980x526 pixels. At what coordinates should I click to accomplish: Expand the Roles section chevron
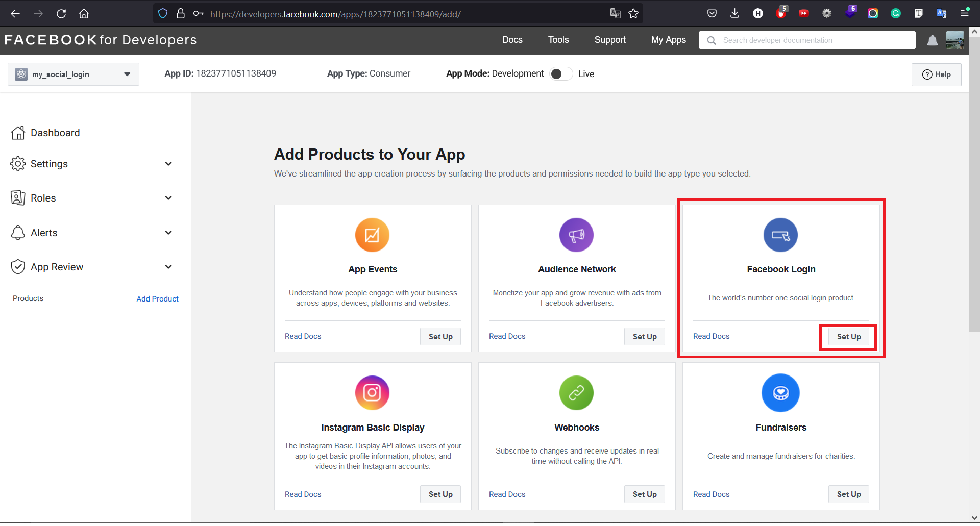(168, 198)
